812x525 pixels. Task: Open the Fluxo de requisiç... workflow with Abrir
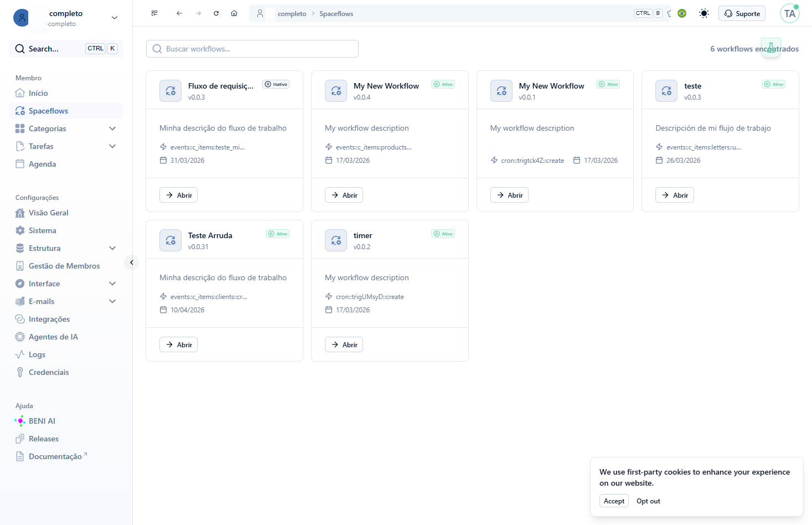click(x=178, y=195)
